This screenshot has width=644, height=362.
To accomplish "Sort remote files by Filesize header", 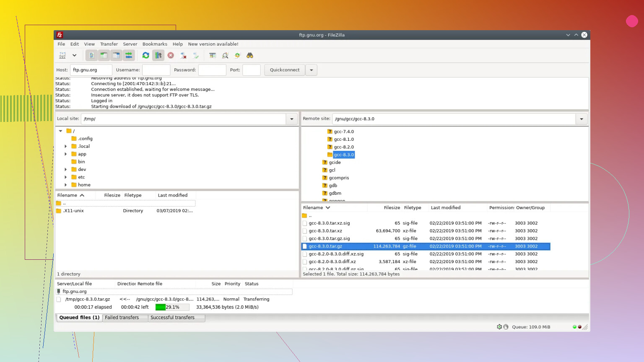I will [385, 208].
